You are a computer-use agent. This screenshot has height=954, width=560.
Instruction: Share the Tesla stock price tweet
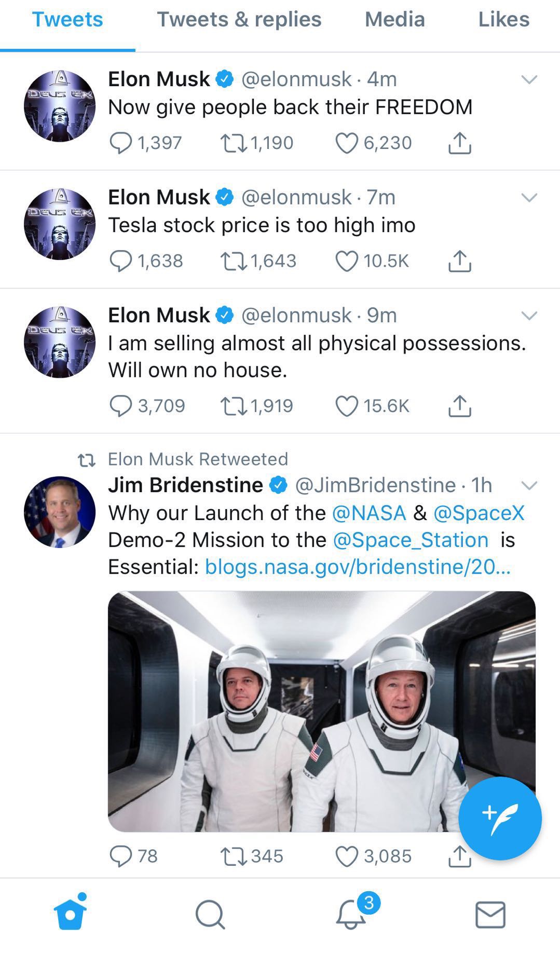[x=459, y=261]
